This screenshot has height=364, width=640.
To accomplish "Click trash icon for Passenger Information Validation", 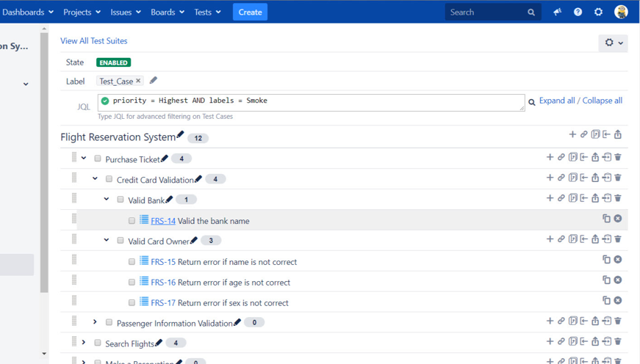I will [618, 321].
